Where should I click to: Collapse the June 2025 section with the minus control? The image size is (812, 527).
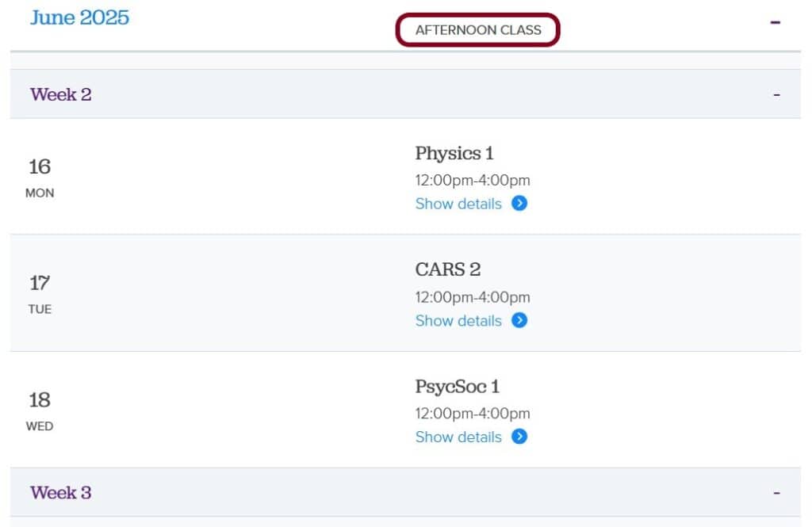coord(776,24)
